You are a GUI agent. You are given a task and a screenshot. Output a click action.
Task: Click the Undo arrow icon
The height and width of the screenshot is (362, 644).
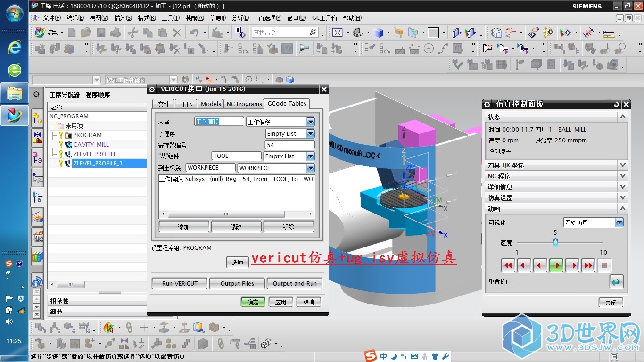pyautogui.click(x=194, y=33)
